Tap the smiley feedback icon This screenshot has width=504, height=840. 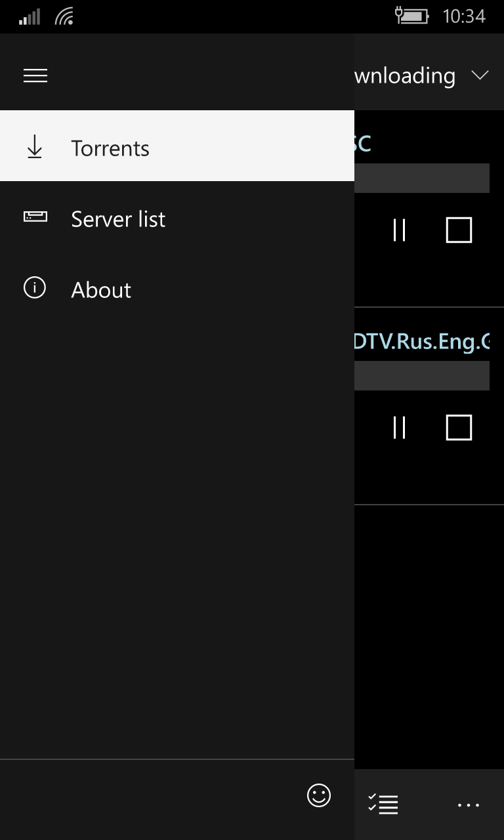coord(319,795)
